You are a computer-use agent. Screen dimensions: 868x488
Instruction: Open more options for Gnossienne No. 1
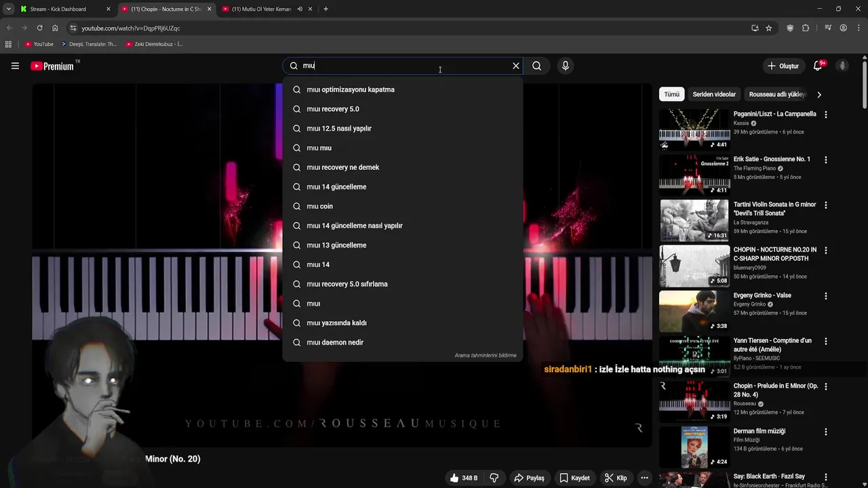pos(825,160)
